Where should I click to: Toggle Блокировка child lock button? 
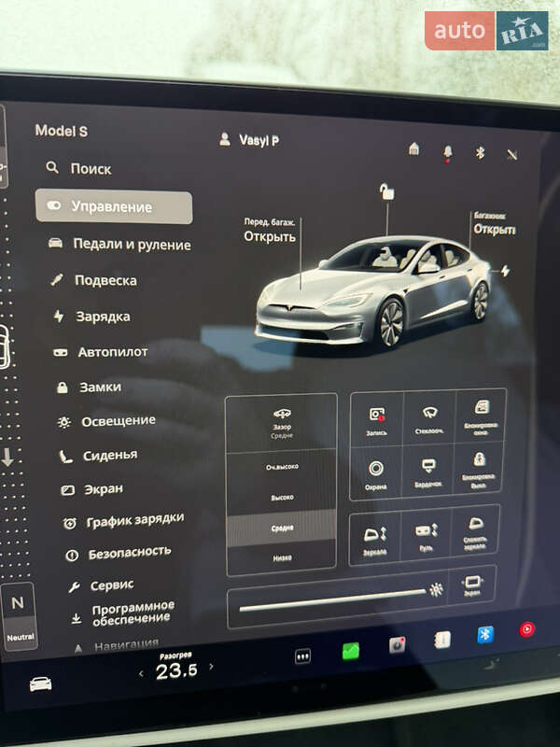point(479,470)
